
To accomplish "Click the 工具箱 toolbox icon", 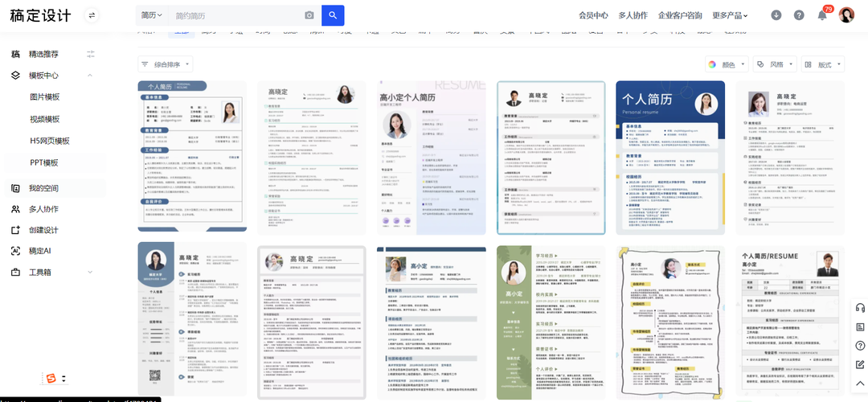I will tap(15, 273).
